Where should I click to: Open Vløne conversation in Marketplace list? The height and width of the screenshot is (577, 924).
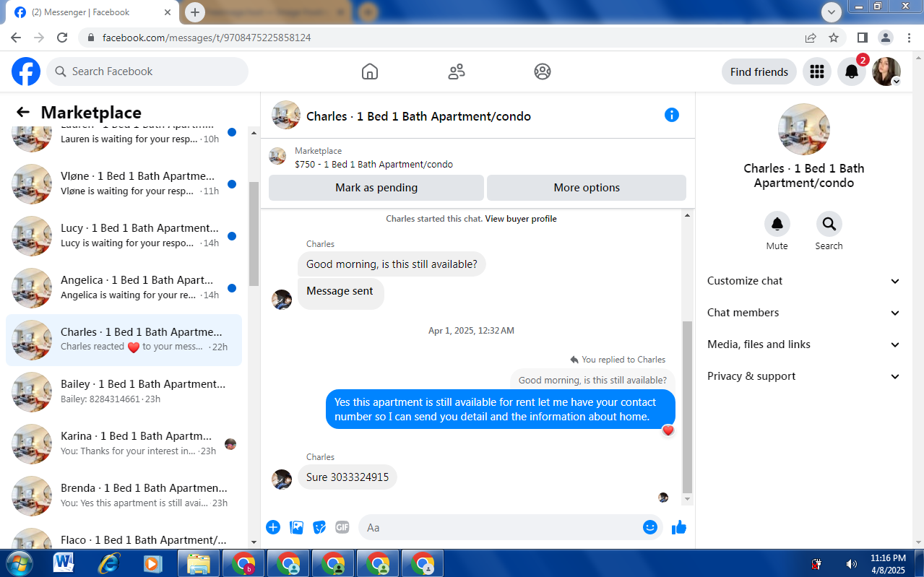(x=124, y=183)
